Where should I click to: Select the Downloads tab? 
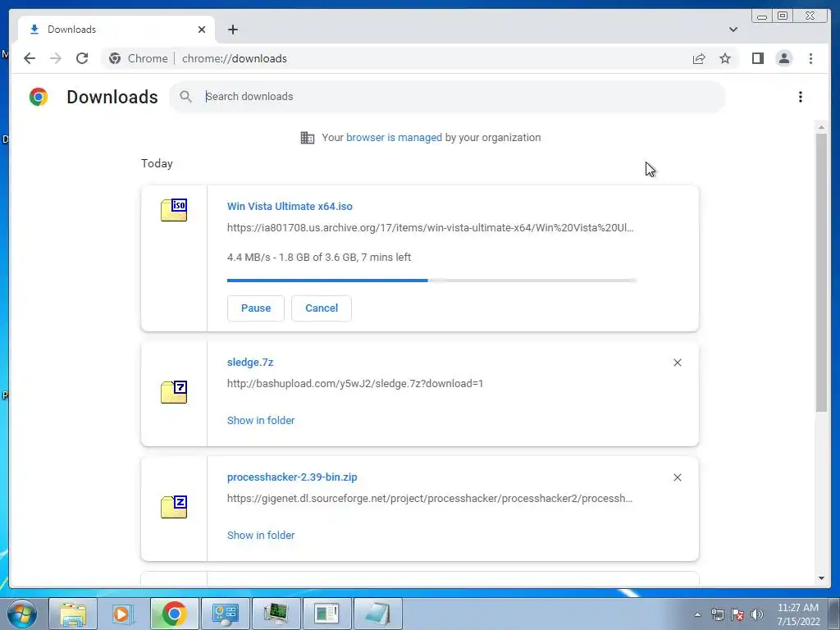click(x=116, y=30)
